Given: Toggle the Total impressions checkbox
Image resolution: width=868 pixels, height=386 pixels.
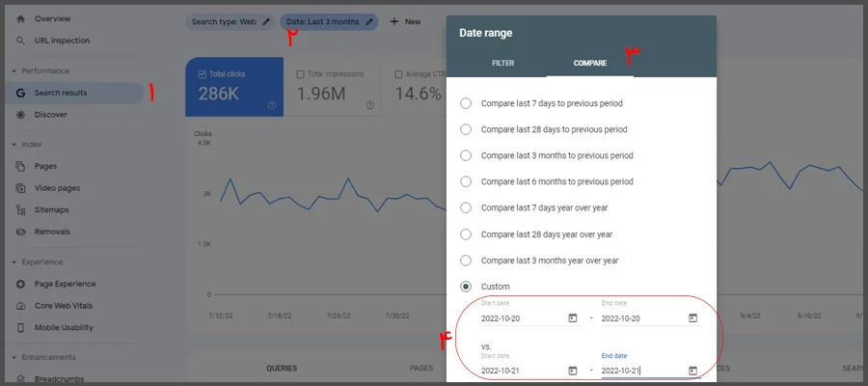Looking at the screenshot, I should [x=301, y=74].
